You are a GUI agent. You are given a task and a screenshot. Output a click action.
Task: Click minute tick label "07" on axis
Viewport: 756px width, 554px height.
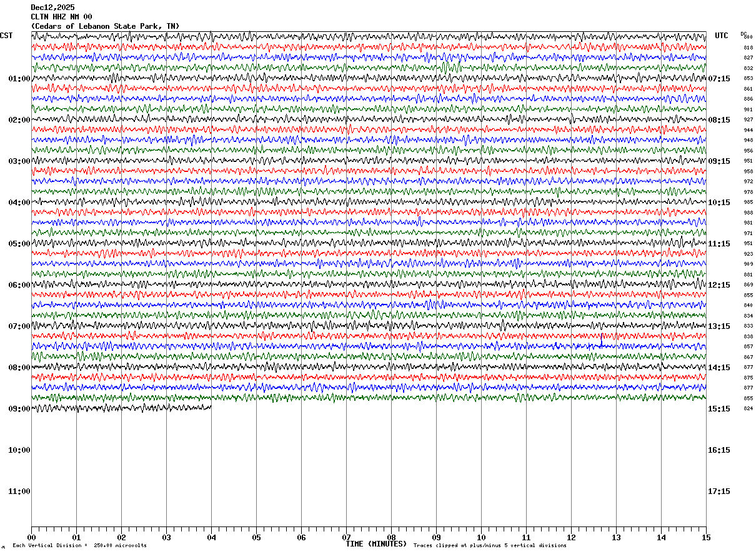[346, 538]
